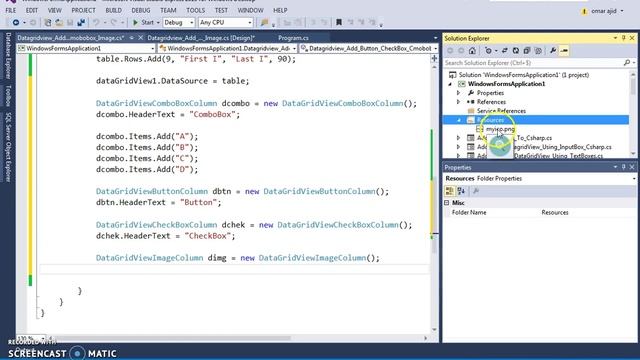Open the Any CPU platform dropdown

pos(226,22)
